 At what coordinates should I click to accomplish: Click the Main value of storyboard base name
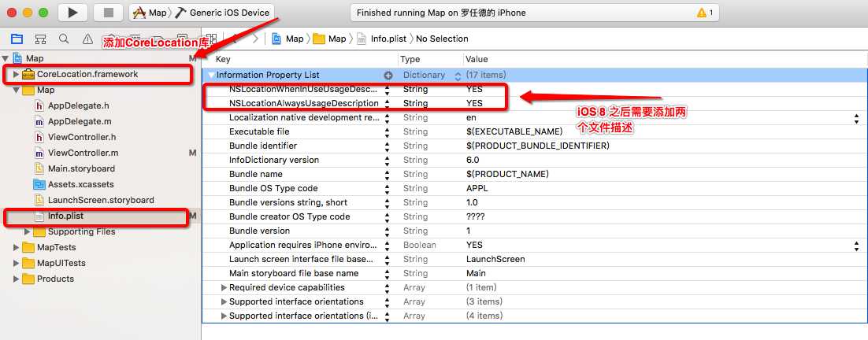point(476,273)
